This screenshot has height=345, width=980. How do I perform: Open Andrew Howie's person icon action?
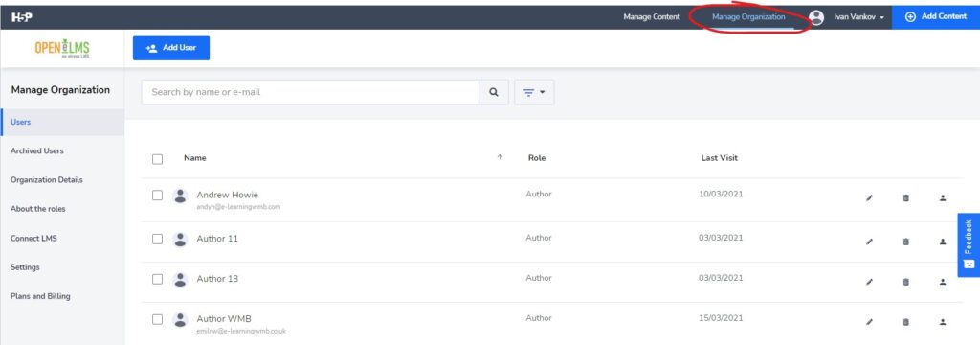tap(943, 198)
